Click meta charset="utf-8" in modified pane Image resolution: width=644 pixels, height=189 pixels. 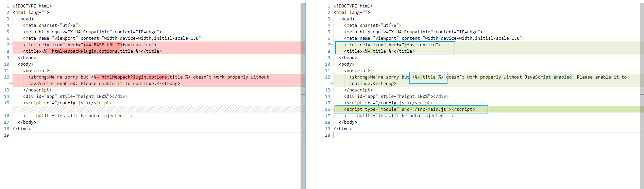[373, 25]
